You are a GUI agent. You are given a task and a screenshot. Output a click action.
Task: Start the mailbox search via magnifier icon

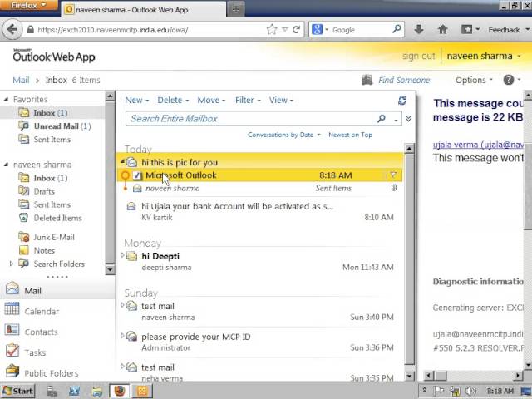[382, 118]
